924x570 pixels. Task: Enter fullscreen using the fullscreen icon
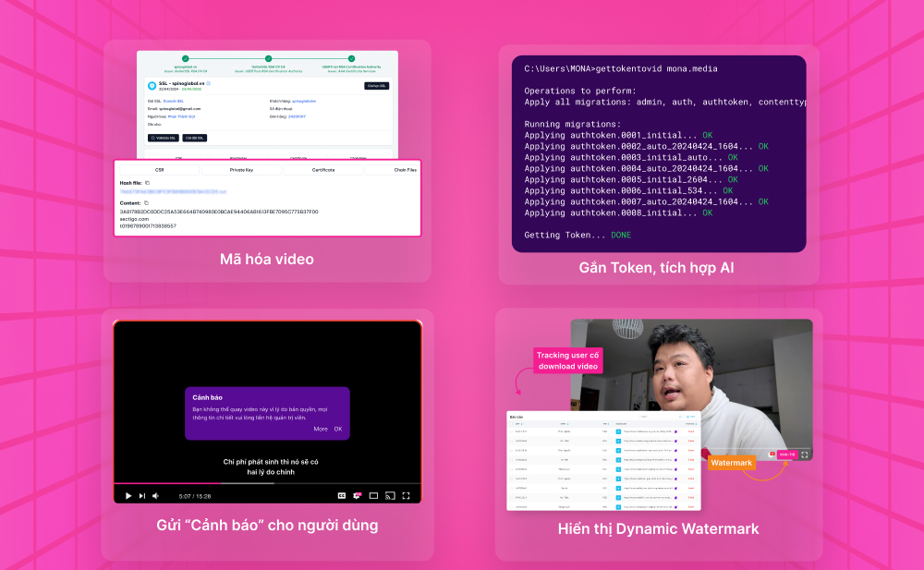click(407, 495)
